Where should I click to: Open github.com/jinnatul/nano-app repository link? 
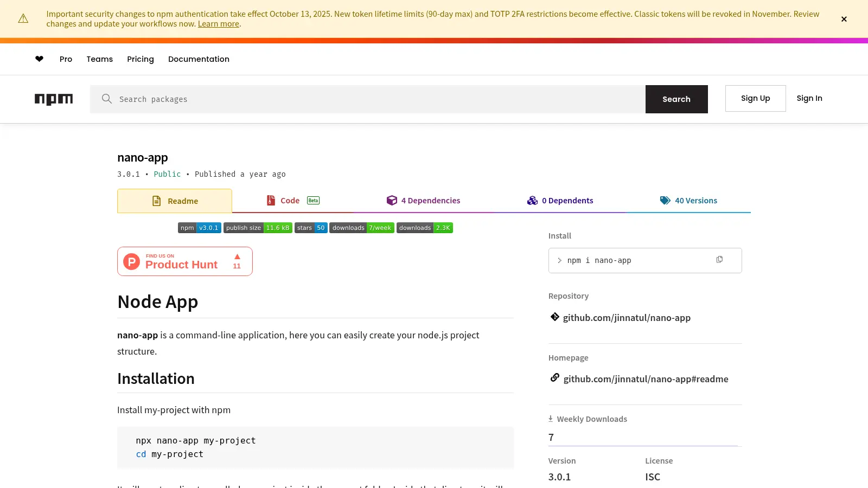click(627, 318)
